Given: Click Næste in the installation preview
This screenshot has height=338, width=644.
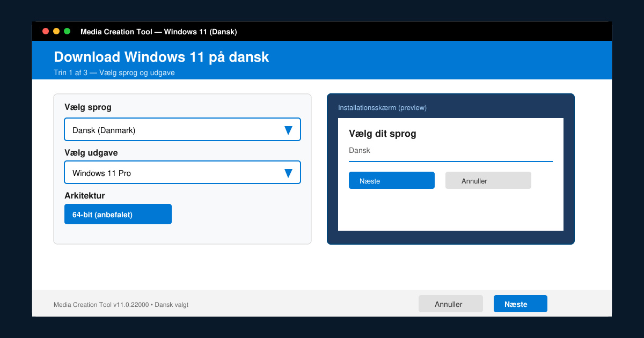Looking at the screenshot, I should (392, 180).
